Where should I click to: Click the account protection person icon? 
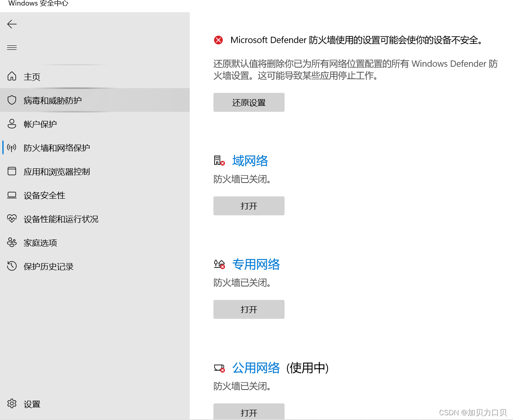click(12, 124)
